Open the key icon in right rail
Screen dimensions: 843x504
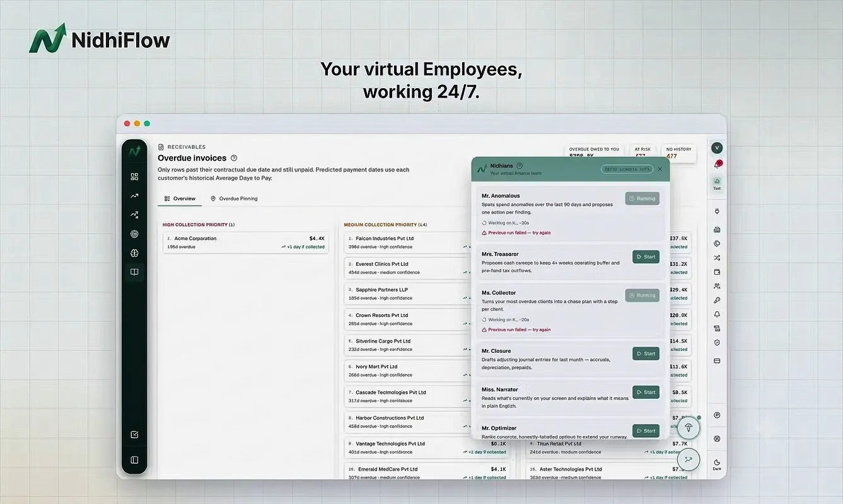click(x=717, y=301)
